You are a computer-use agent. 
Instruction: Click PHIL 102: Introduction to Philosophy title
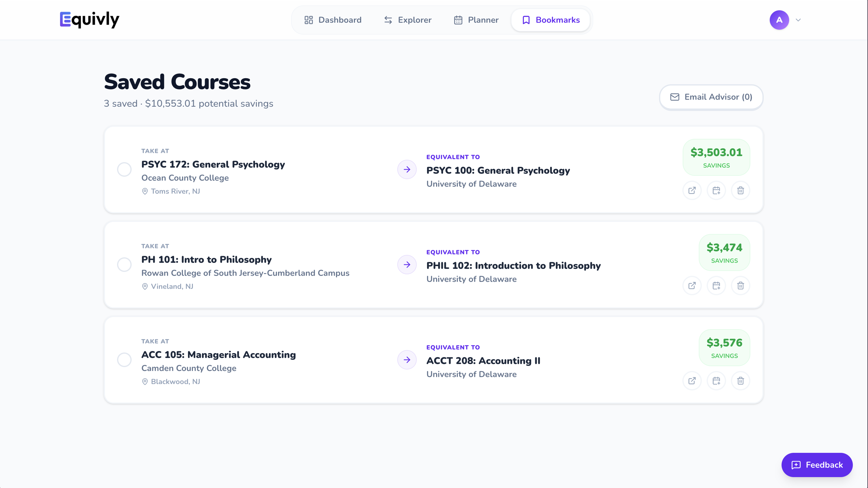click(513, 266)
